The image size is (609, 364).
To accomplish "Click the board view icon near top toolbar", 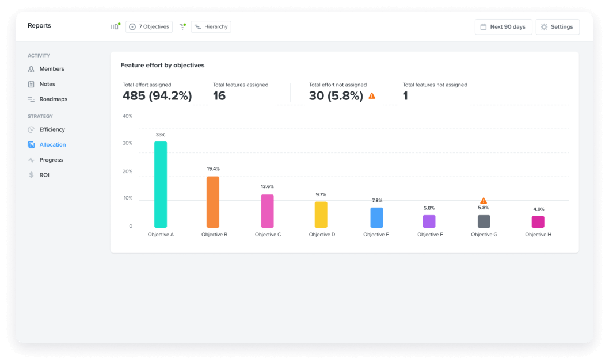I will coord(115,26).
